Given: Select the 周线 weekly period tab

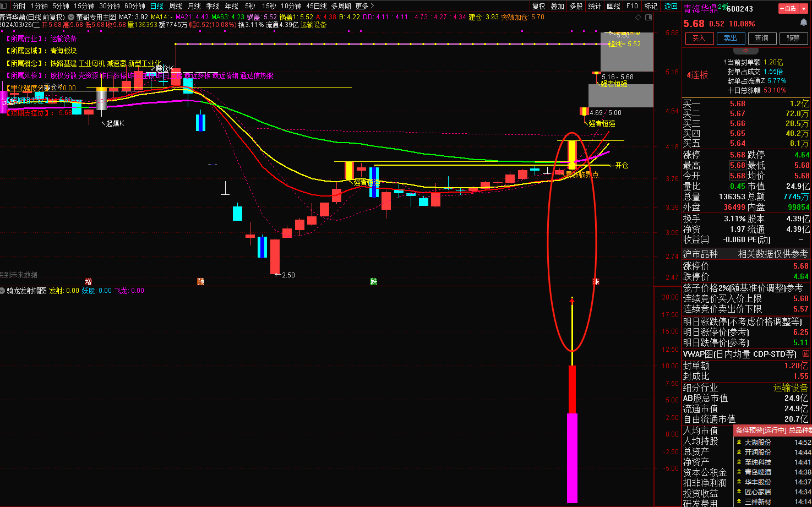Looking at the screenshot, I should pos(176,6).
